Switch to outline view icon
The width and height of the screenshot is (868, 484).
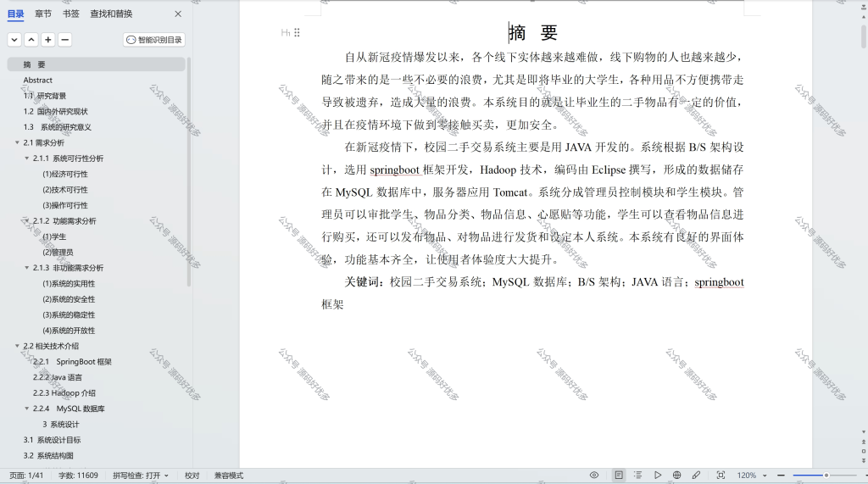pyautogui.click(x=637, y=476)
